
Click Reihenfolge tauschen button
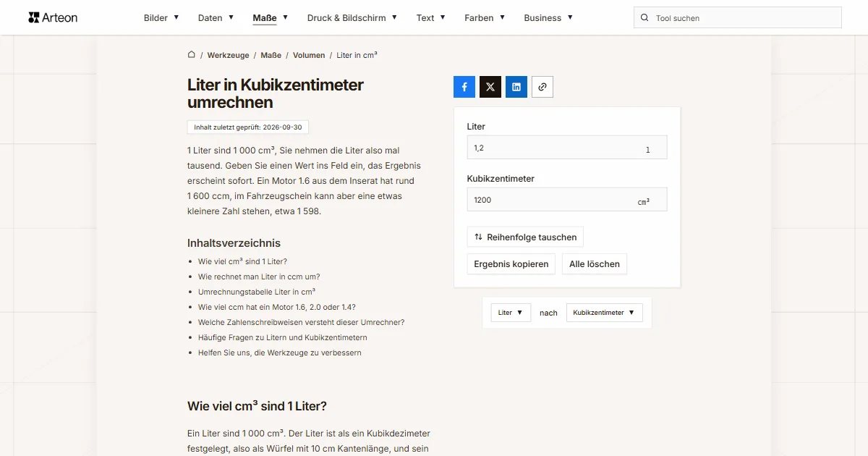click(525, 237)
